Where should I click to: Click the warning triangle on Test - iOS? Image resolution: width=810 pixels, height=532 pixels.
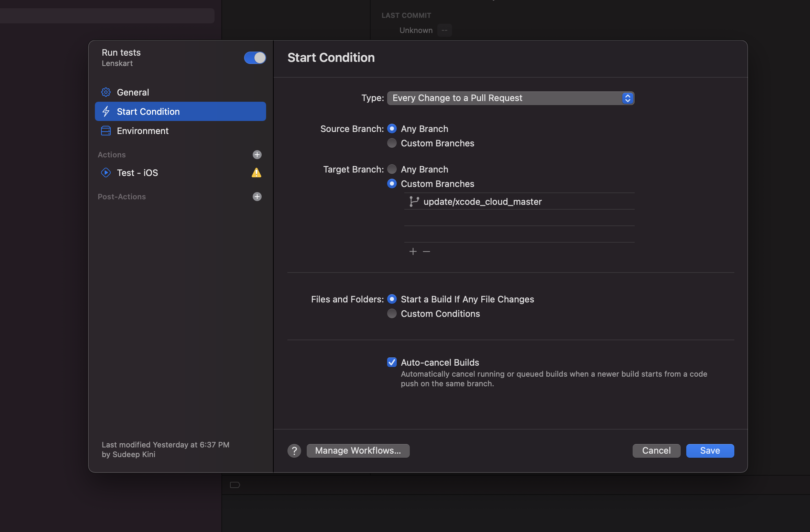pos(256,173)
